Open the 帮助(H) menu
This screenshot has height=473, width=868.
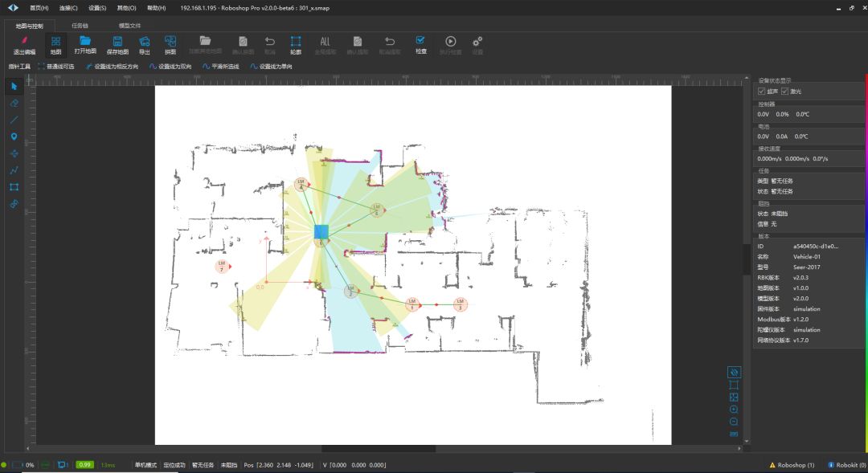click(x=156, y=8)
